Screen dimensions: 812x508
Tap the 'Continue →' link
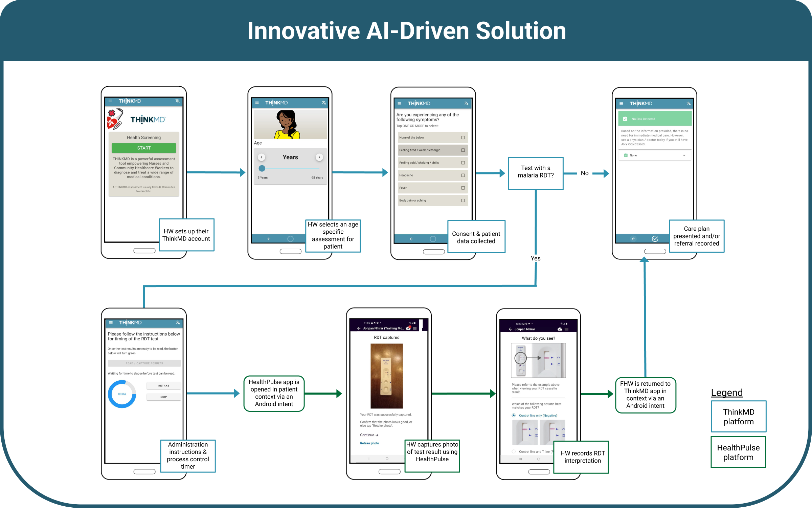click(369, 435)
